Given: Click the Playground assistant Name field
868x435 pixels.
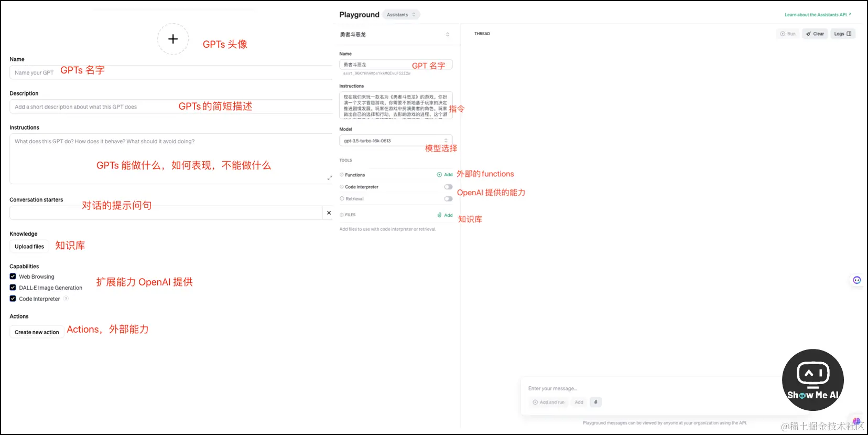Looking at the screenshot, I should coord(396,65).
